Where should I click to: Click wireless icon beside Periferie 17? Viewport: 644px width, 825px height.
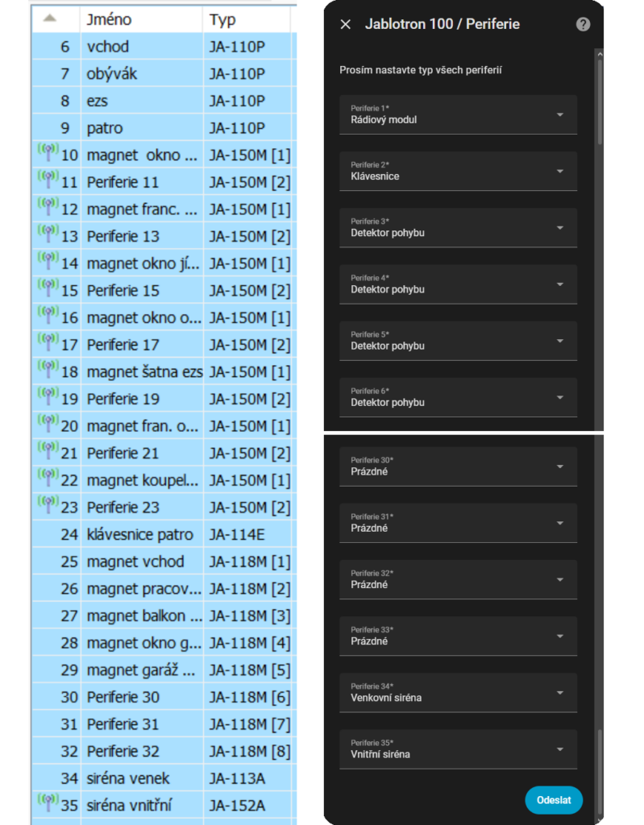coord(48,342)
